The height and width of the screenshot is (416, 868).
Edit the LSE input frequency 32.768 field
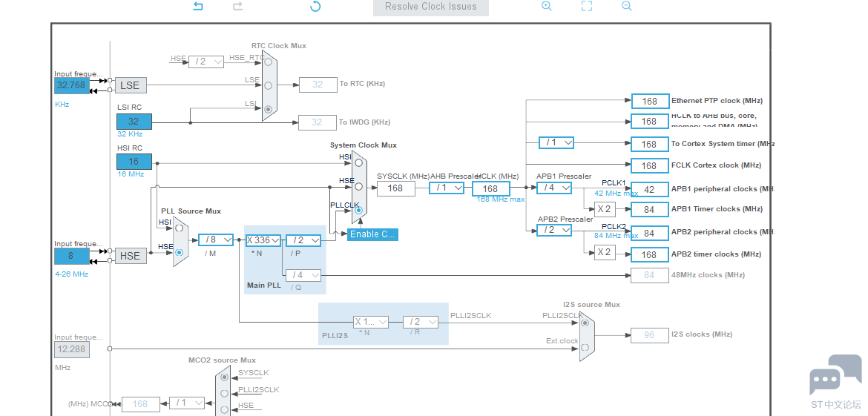click(72, 85)
